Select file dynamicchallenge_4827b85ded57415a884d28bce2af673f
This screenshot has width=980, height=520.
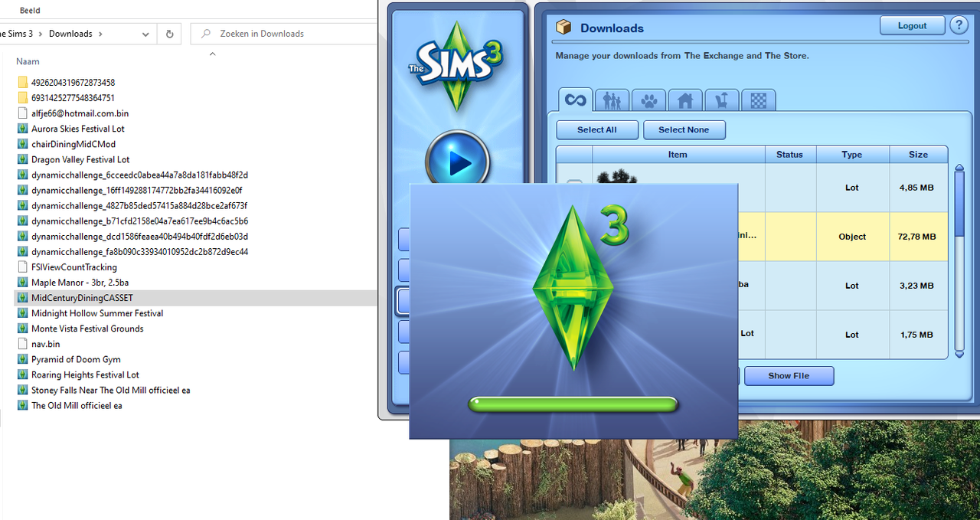pos(139,205)
